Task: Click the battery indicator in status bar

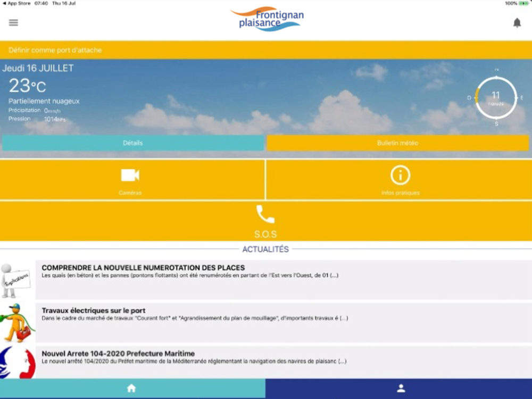Action: pyautogui.click(x=524, y=3)
